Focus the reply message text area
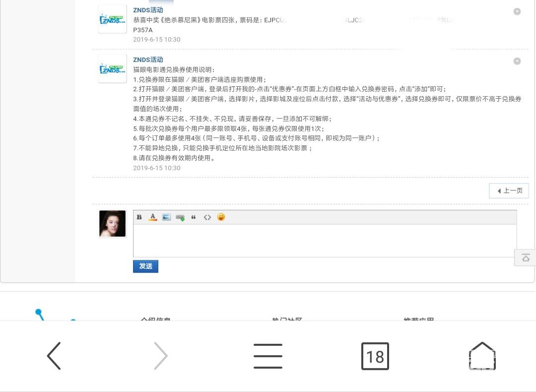The image size is (536, 392). point(325,241)
